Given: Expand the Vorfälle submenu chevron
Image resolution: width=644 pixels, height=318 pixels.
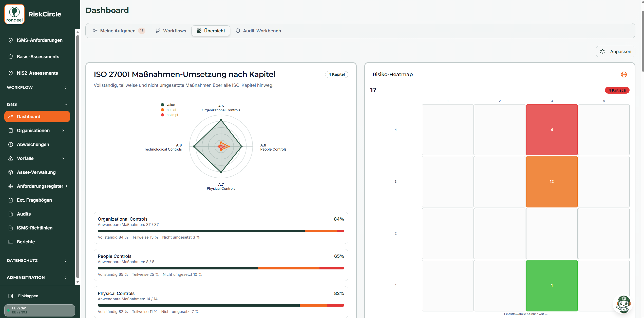Looking at the screenshot, I should [x=63, y=158].
